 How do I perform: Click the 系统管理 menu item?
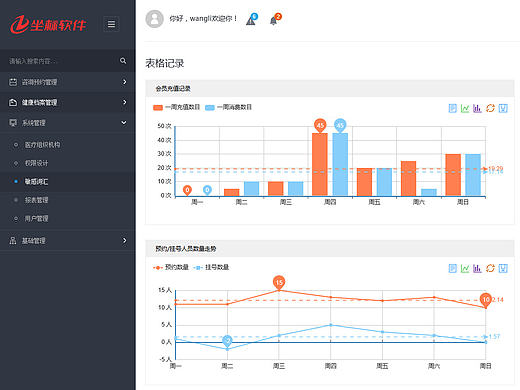[68, 123]
